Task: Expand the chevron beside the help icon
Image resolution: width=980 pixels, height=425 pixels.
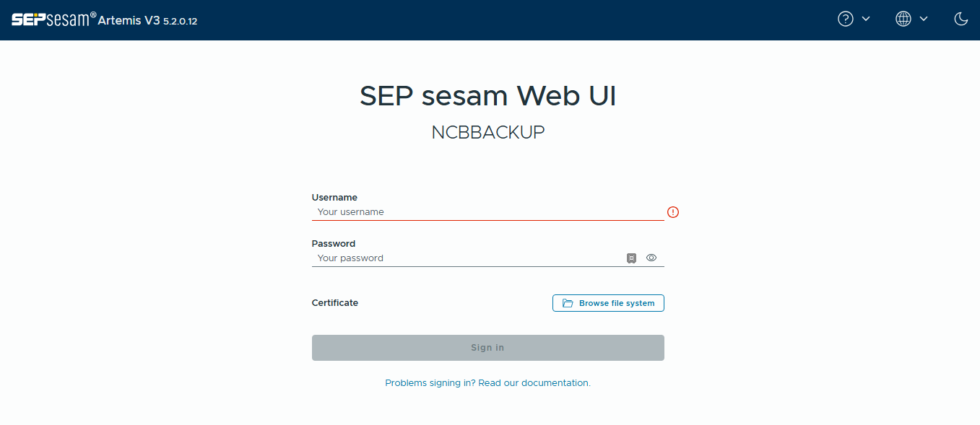Action: (x=866, y=19)
